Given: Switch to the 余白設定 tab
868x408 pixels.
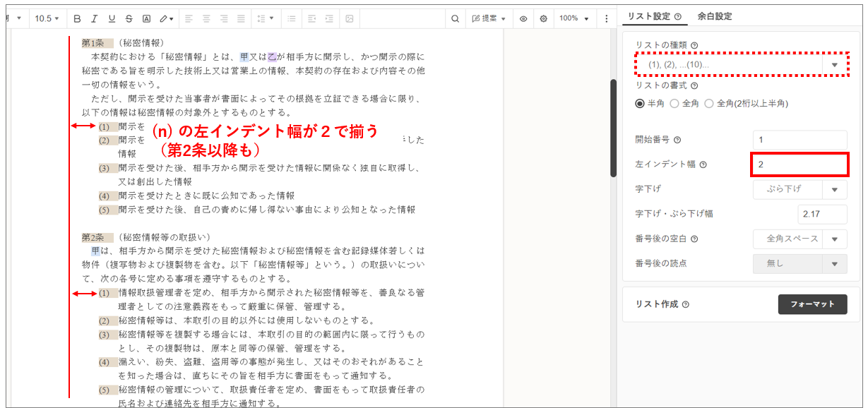Looking at the screenshot, I should click(x=714, y=16).
